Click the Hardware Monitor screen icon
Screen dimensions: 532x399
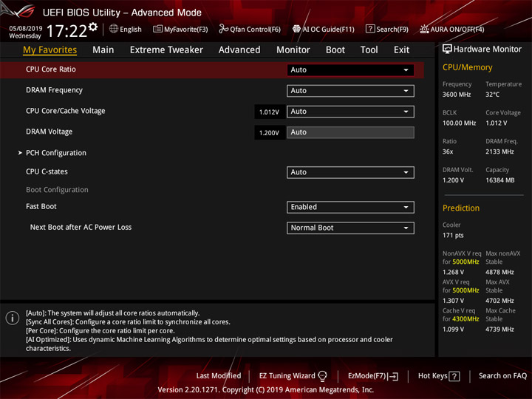click(x=447, y=50)
